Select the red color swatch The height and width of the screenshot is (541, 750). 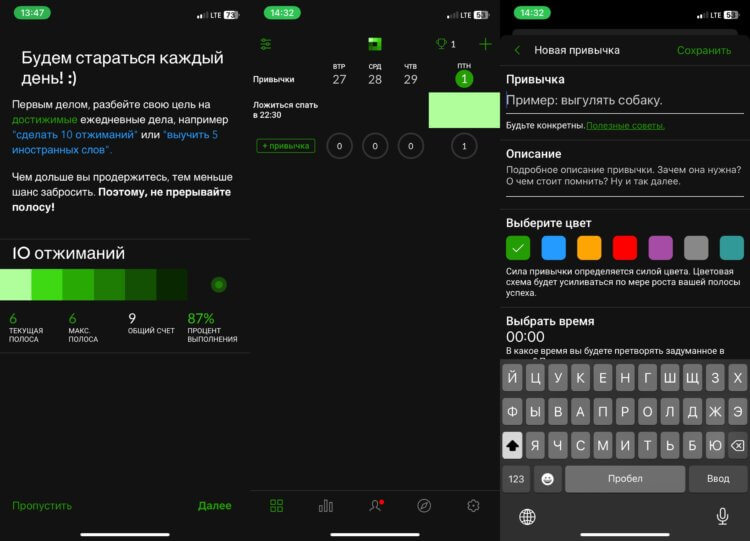click(x=625, y=248)
